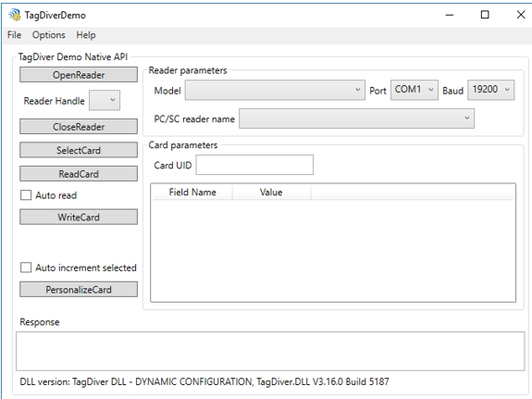
Task: Open the Reader Handle dropdown
Action: pyautogui.click(x=105, y=100)
